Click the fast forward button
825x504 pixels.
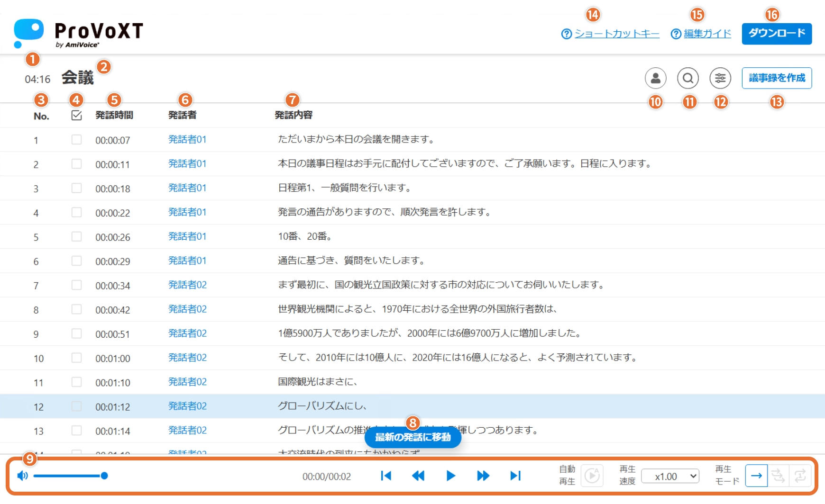[483, 476]
